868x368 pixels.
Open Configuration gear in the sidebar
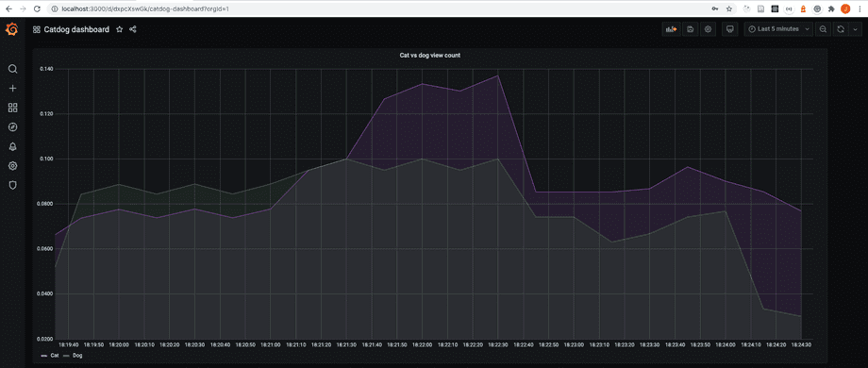(12, 165)
